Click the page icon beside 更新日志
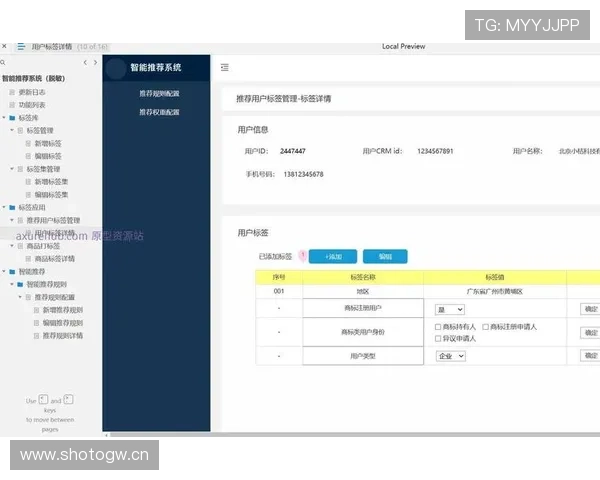The height and width of the screenshot is (480, 600). click(x=12, y=92)
